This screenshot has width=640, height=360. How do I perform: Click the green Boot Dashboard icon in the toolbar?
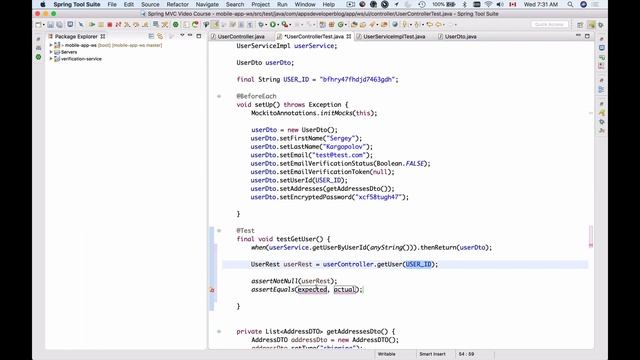point(176,25)
